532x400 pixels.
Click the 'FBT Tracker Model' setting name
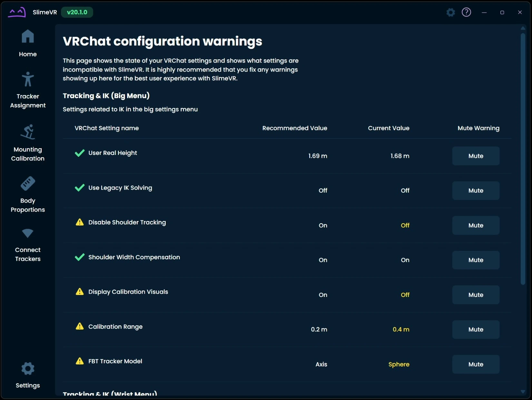click(x=115, y=361)
